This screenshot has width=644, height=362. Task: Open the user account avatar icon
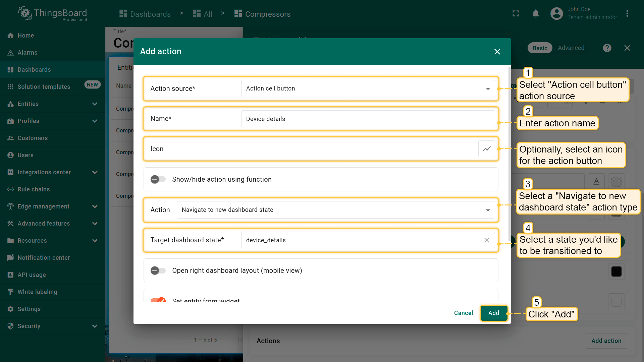click(x=556, y=14)
